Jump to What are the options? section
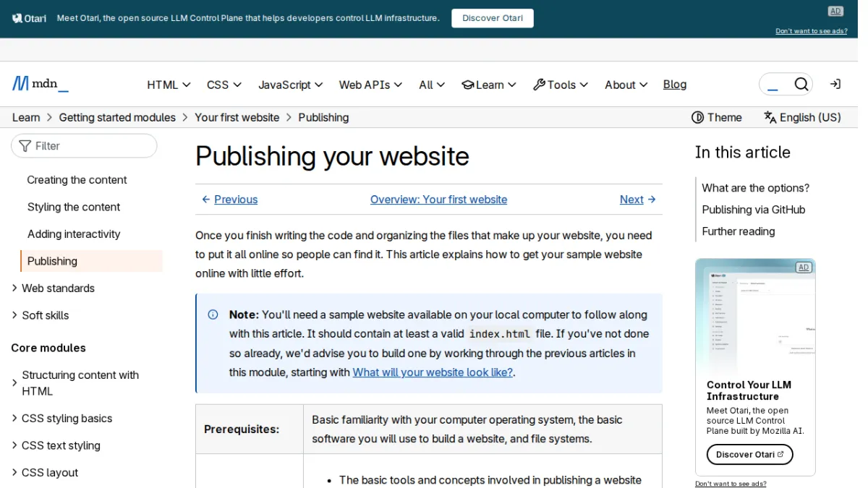868x488 pixels. coord(756,188)
